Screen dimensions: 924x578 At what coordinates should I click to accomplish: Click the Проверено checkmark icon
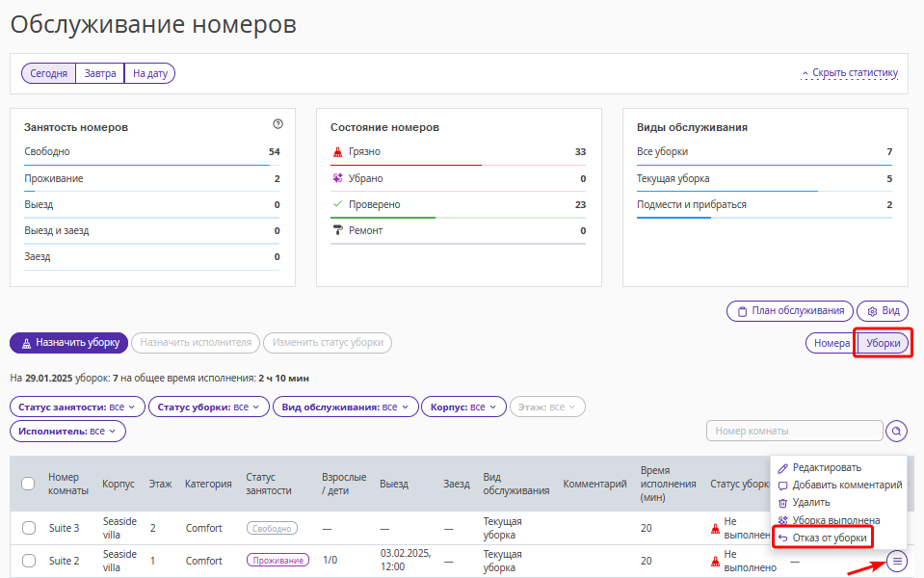(337, 204)
